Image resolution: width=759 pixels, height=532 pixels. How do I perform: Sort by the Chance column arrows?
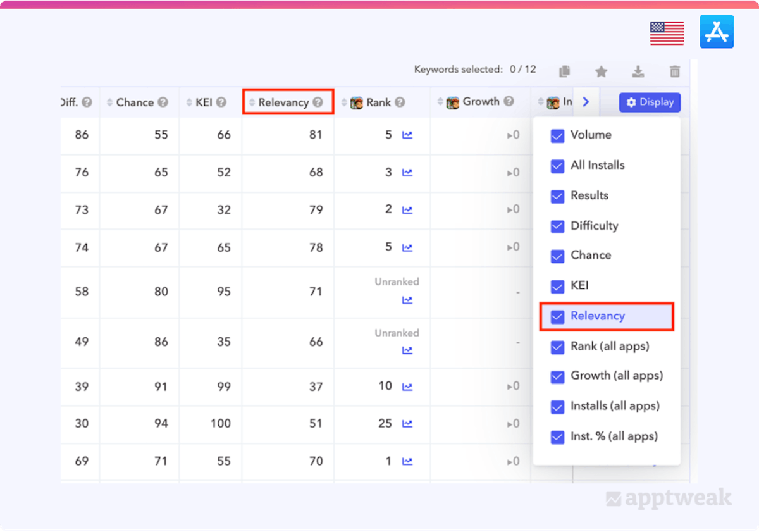(110, 102)
